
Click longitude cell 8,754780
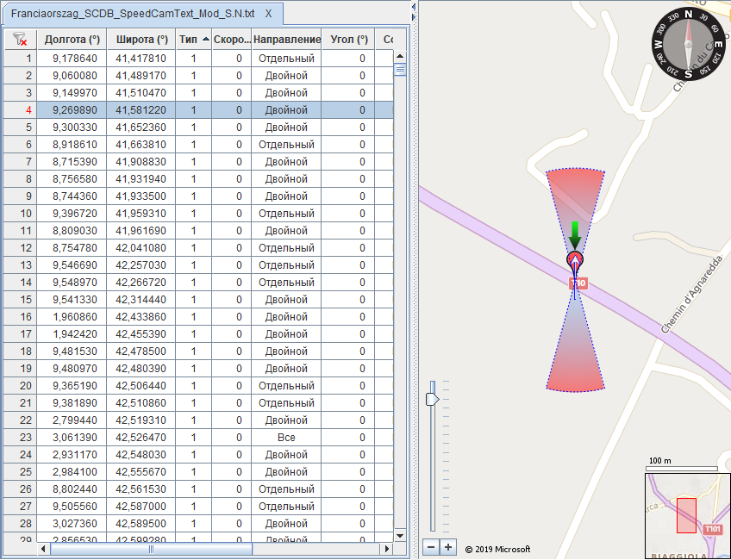[x=72, y=248]
